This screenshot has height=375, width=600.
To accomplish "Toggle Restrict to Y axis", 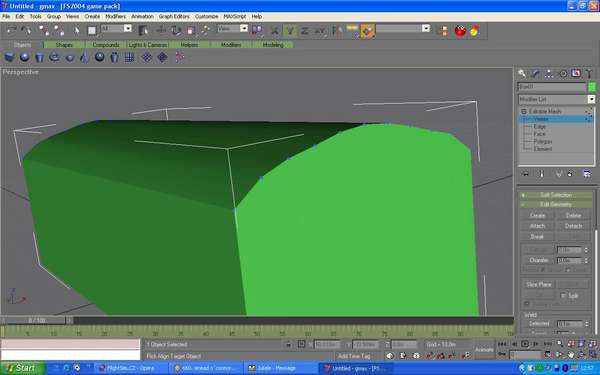I will [x=290, y=30].
